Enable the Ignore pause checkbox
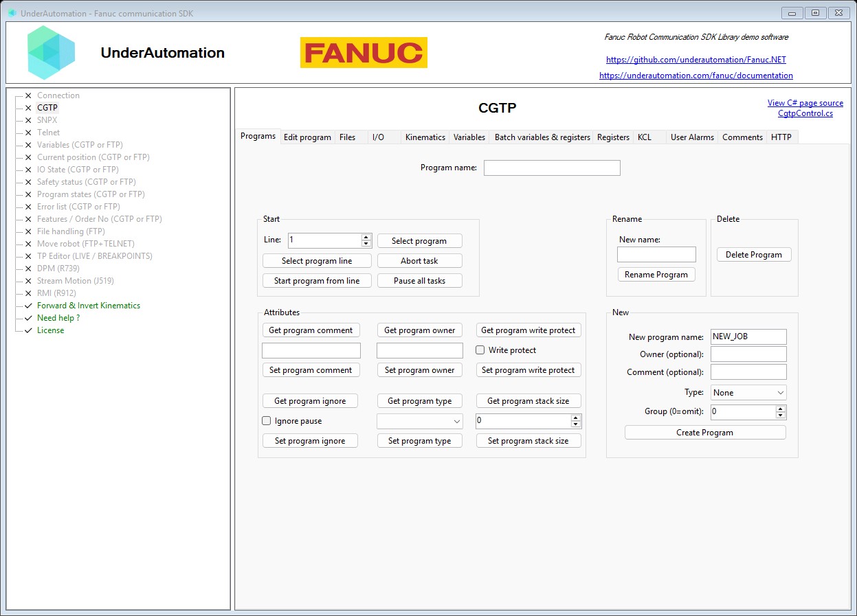 (x=267, y=421)
